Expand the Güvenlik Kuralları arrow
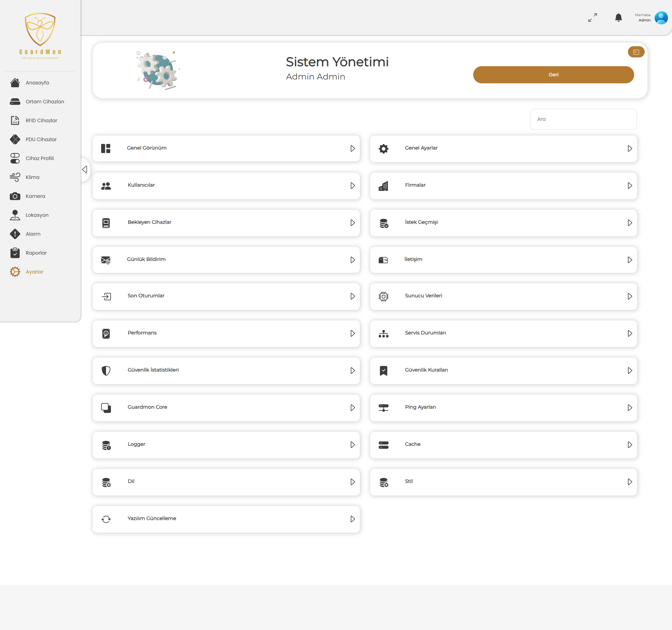 point(630,371)
